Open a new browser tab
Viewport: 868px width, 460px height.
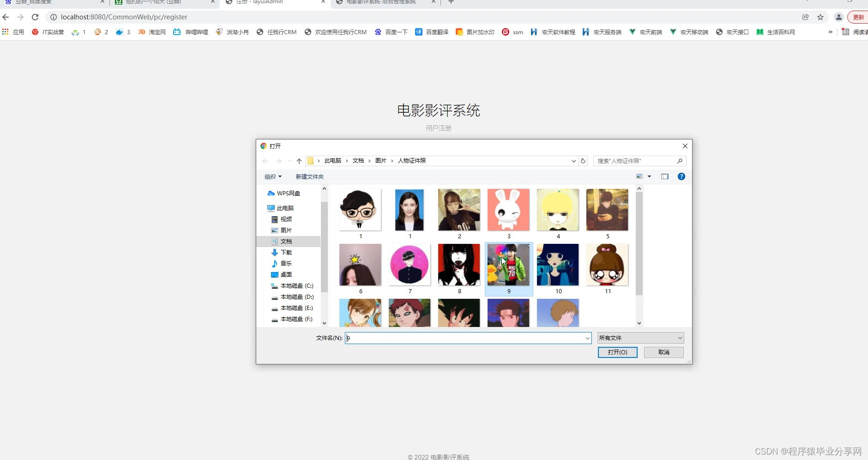click(x=451, y=2)
